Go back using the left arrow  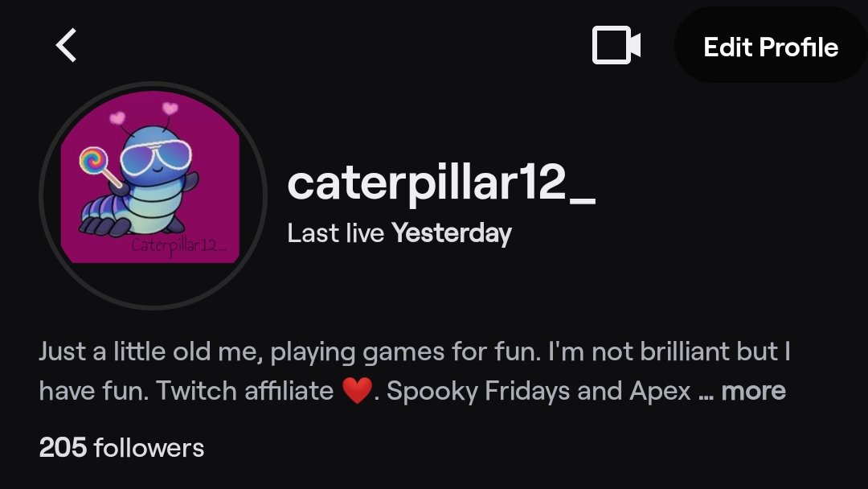[x=66, y=45]
